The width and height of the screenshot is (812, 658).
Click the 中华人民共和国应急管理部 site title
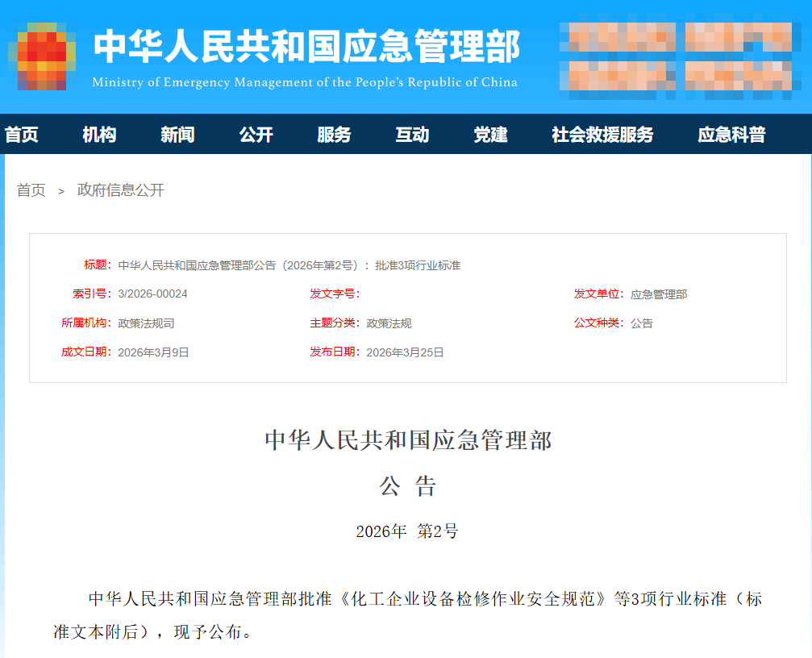point(306,47)
